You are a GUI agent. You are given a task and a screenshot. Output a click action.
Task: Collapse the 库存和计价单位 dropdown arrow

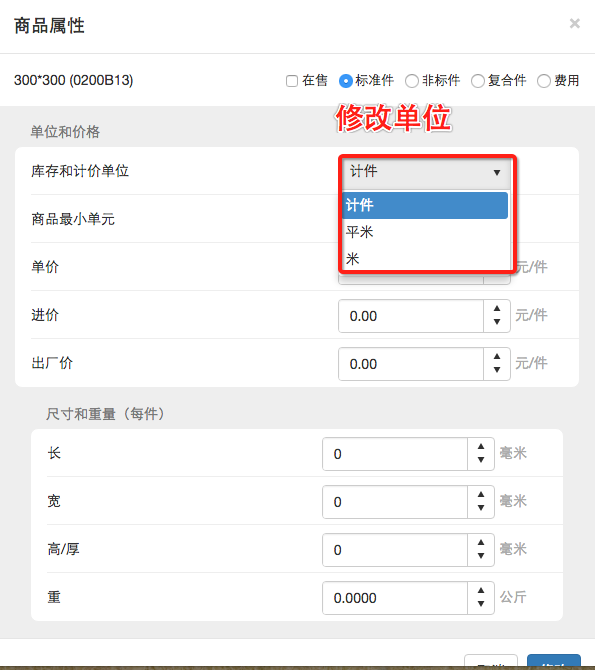pos(497,172)
